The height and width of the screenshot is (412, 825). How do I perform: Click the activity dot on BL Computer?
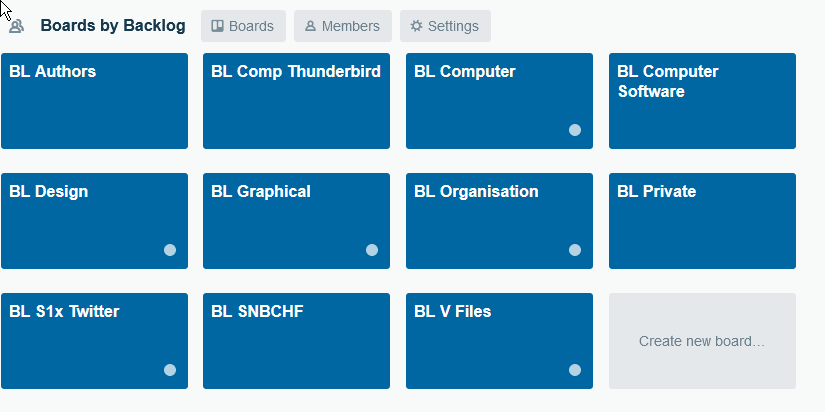coord(575,130)
